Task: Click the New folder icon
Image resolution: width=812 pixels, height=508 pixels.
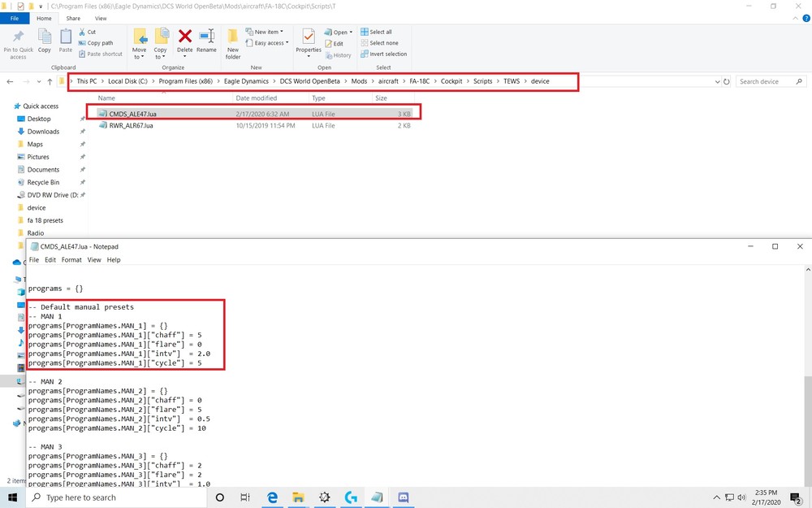Action: click(233, 37)
